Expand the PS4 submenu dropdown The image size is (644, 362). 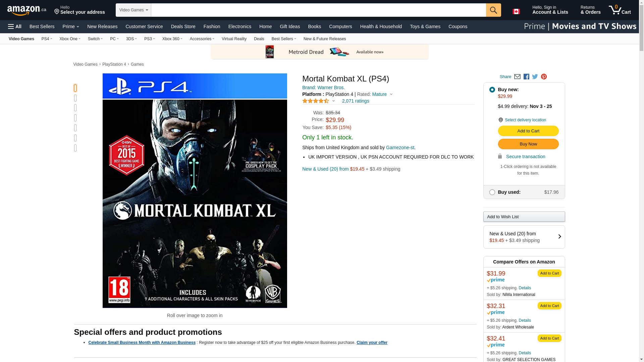[47, 39]
